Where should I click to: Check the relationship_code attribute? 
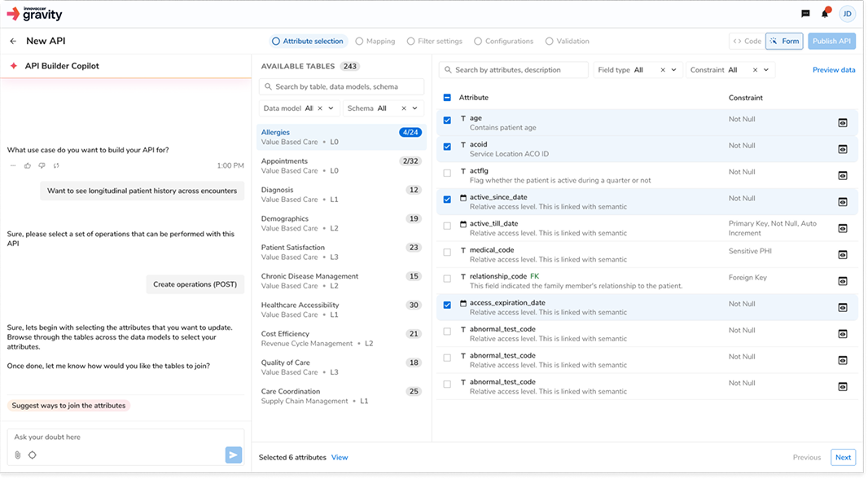click(447, 279)
